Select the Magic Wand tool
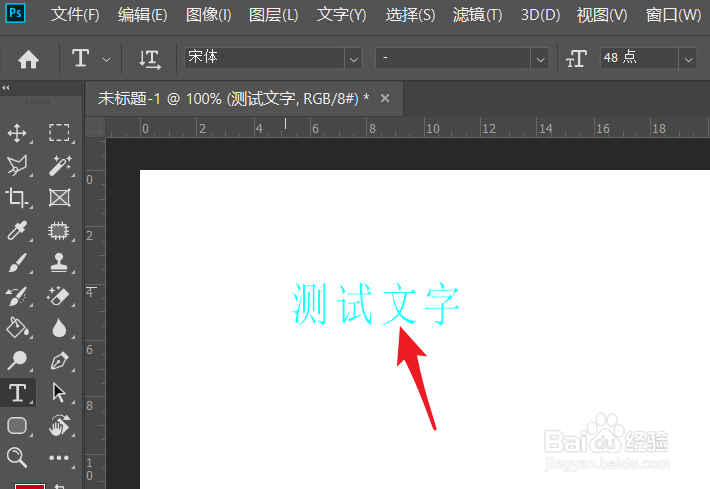 pyautogui.click(x=59, y=166)
